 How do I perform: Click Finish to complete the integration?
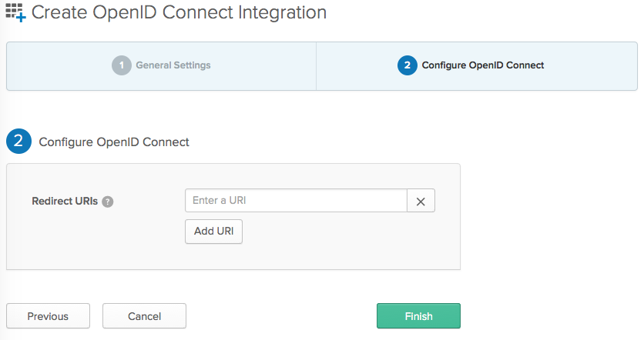(x=418, y=316)
